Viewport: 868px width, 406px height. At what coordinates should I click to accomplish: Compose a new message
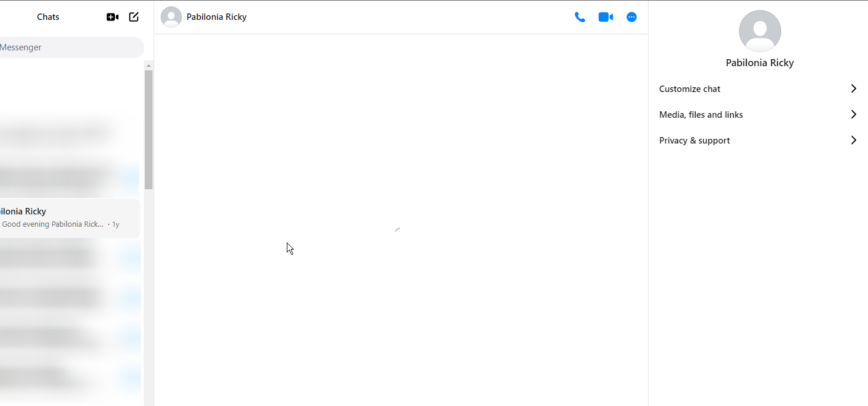click(134, 17)
